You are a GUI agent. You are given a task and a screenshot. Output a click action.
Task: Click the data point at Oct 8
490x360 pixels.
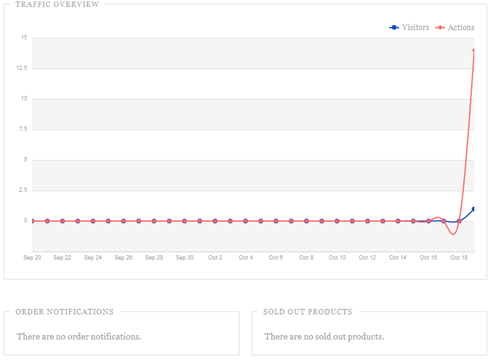click(306, 221)
